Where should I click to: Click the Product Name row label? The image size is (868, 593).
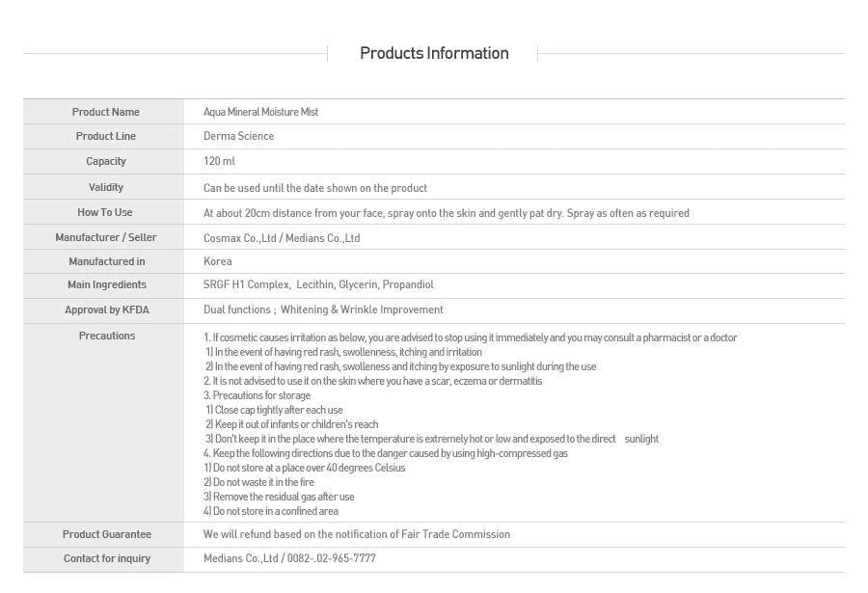tap(105, 112)
